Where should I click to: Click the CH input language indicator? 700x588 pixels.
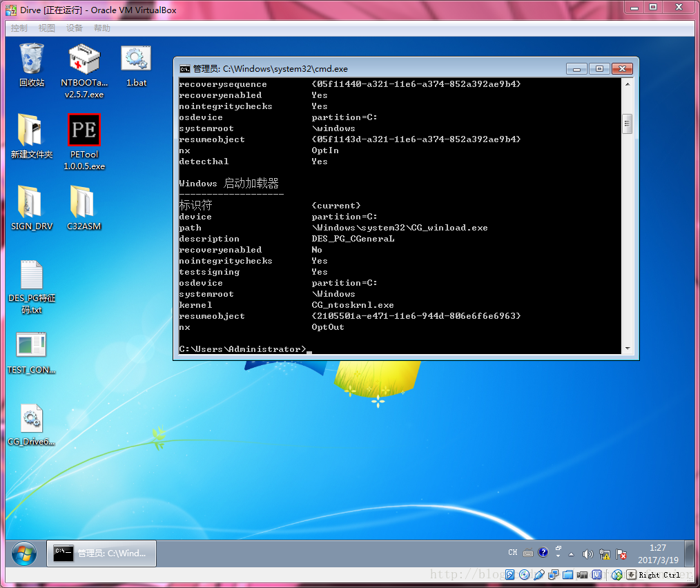[x=512, y=553]
